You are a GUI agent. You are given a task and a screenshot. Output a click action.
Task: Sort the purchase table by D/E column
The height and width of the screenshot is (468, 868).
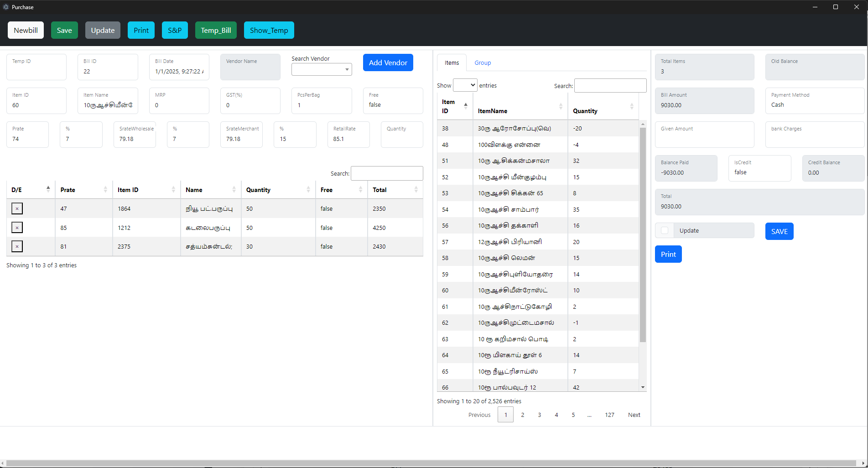tap(31, 190)
